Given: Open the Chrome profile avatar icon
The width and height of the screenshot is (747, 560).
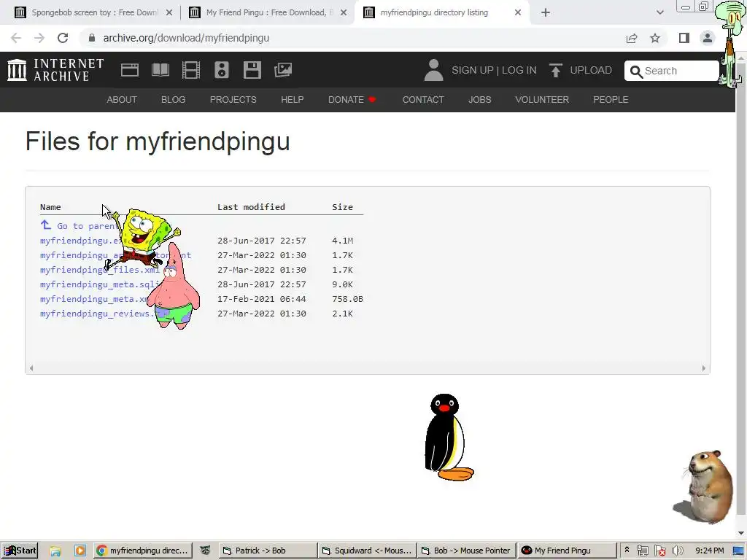Looking at the screenshot, I should 708,38.
